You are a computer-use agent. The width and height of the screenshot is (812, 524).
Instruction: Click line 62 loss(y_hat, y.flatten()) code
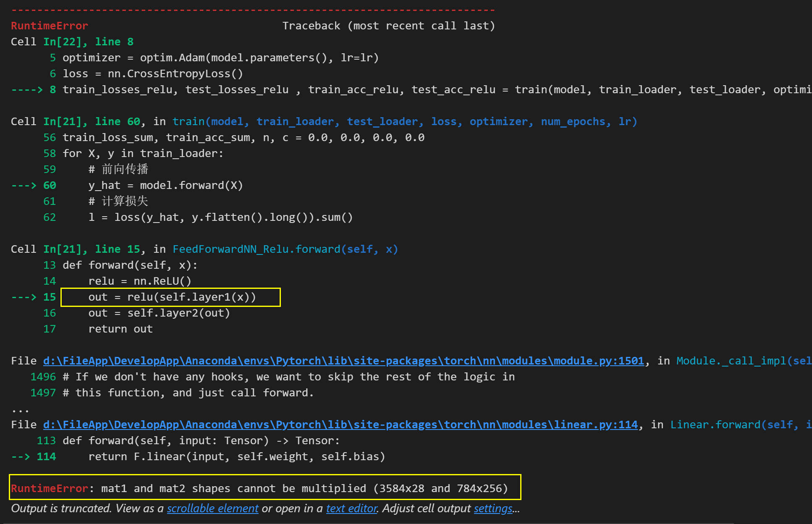tap(221, 217)
